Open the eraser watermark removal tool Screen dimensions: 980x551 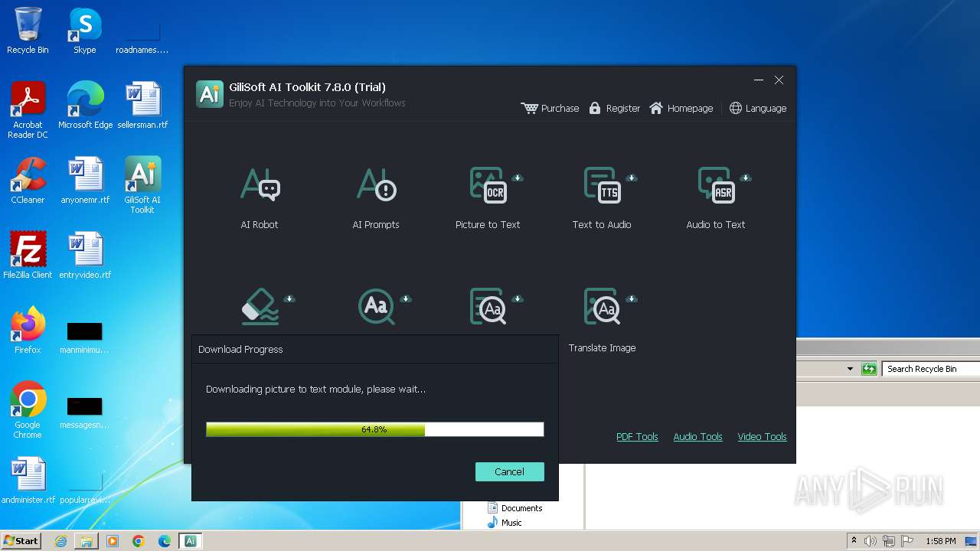[x=260, y=307]
